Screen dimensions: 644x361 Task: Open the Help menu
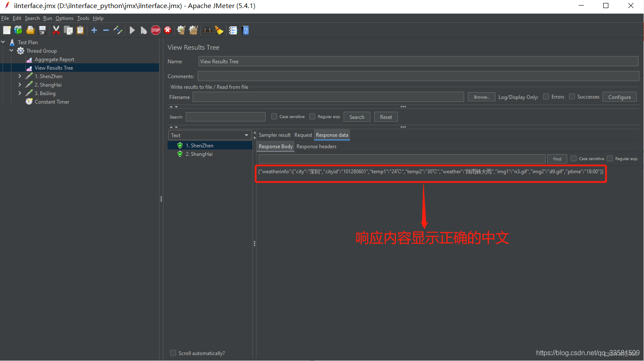click(98, 18)
